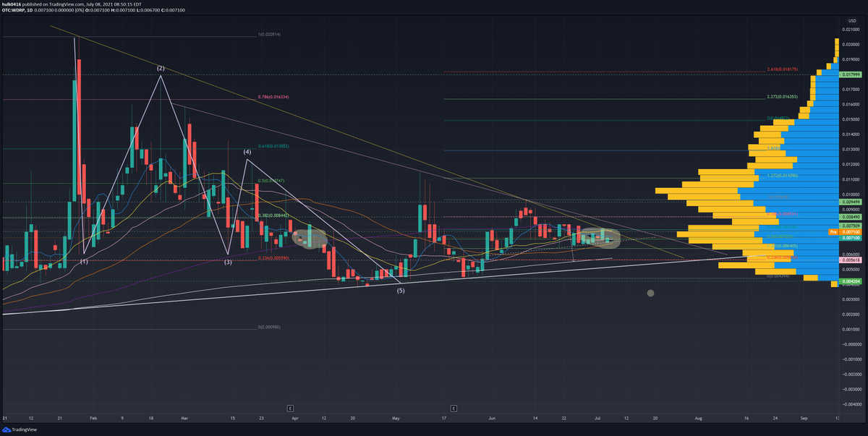
Task: Select the 0.618(0.013052) Fibonacci level label
Action: point(273,145)
